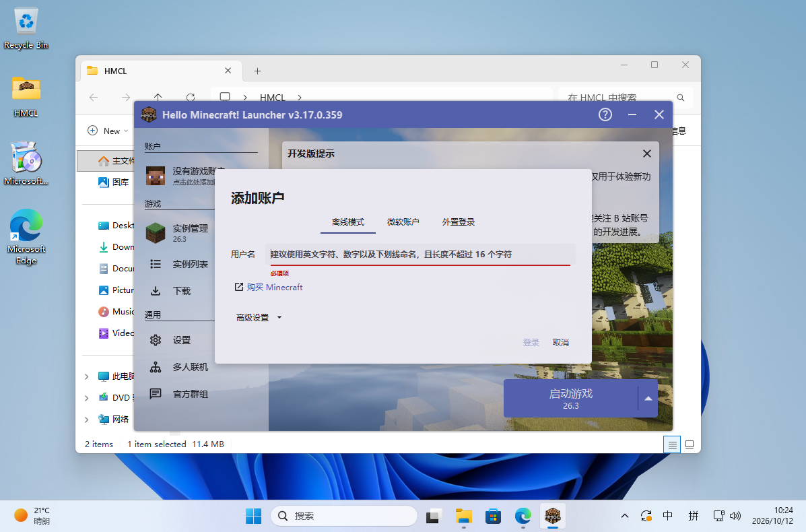Expand the DVD drive tree node
Viewport: 806px width, 532px height.
coord(86,398)
